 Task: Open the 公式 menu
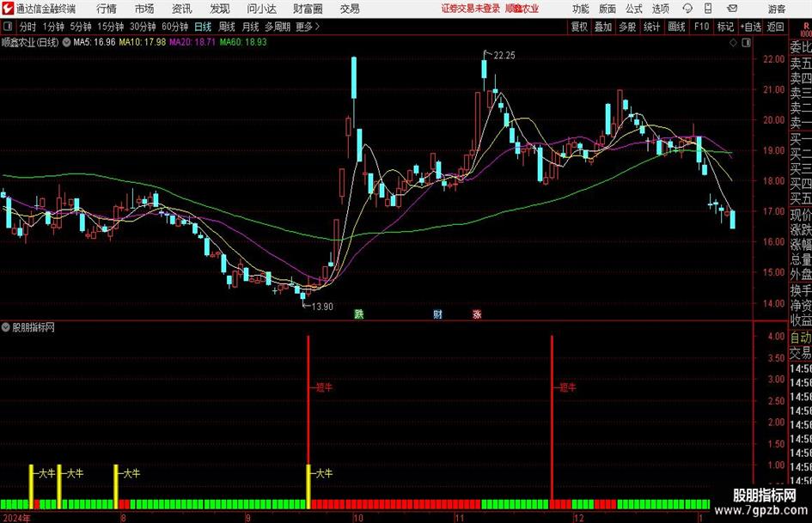[x=634, y=9]
